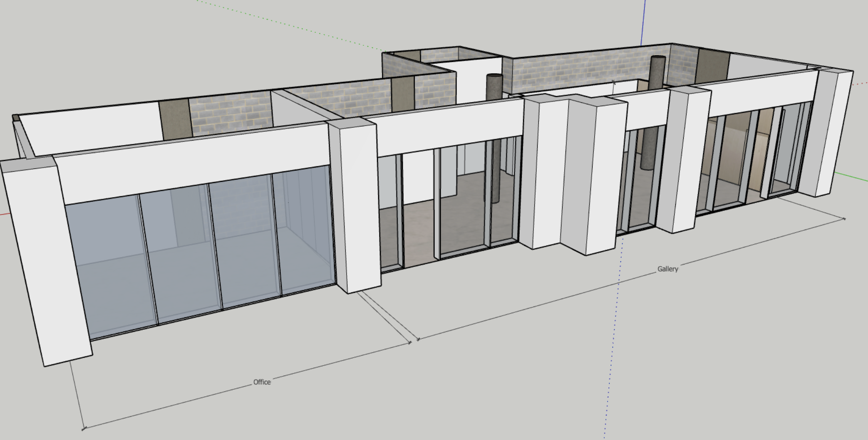Click the Office dimension label
The width and height of the screenshot is (868, 440).
[262, 382]
